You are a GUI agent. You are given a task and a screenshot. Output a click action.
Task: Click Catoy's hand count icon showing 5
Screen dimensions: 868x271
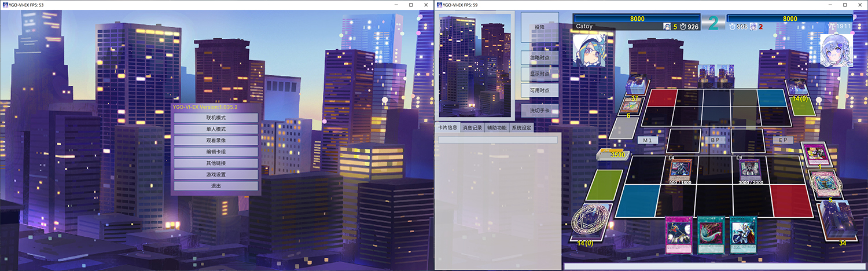(x=667, y=27)
